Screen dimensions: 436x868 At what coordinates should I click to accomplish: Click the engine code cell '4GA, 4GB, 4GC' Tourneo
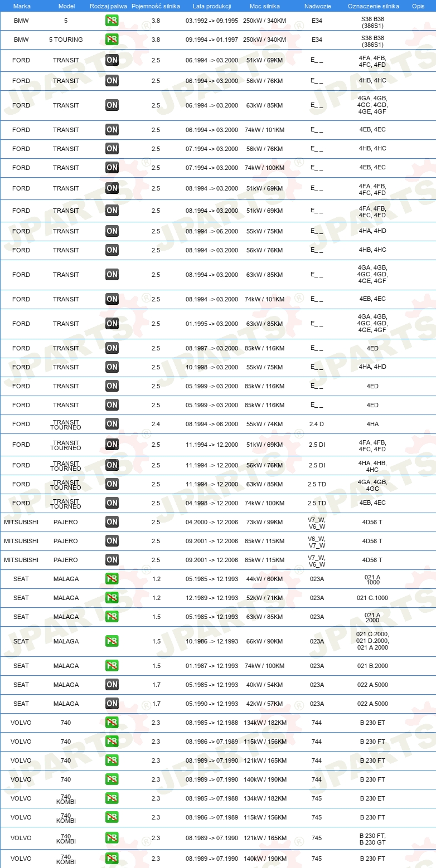pyautogui.click(x=372, y=485)
